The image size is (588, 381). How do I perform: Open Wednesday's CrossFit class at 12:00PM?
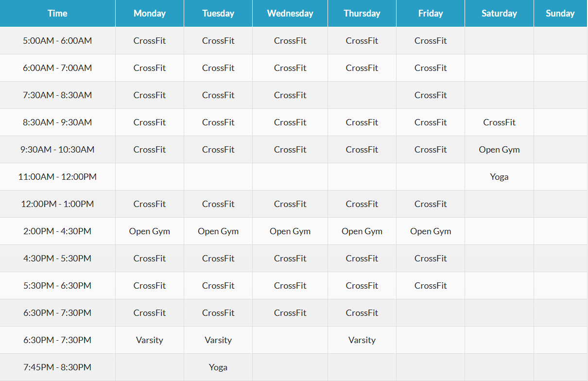[x=290, y=204]
